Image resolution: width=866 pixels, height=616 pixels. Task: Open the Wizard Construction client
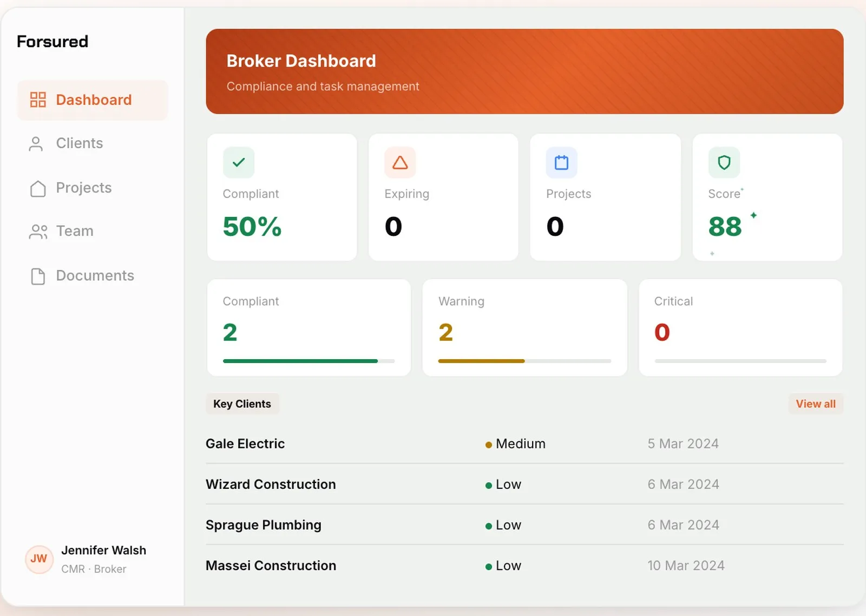524,484
